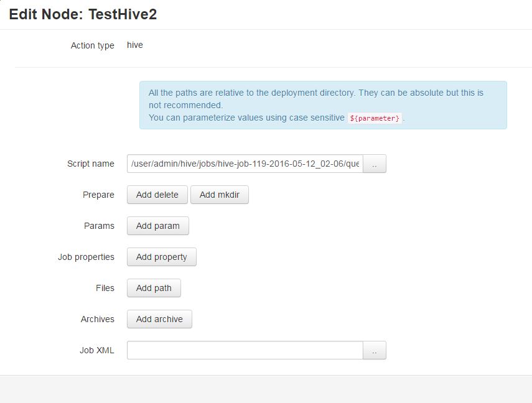
Task: Click the Job properties row label
Action: pos(86,257)
